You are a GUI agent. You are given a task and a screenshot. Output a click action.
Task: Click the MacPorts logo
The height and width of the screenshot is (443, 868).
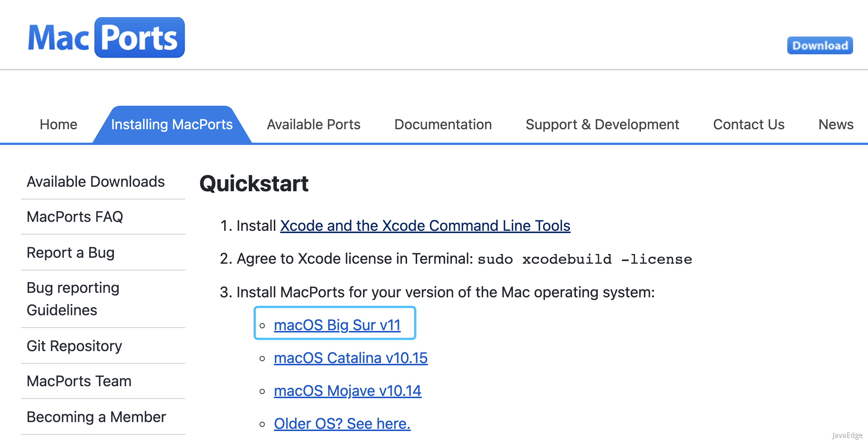click(106, 37)
